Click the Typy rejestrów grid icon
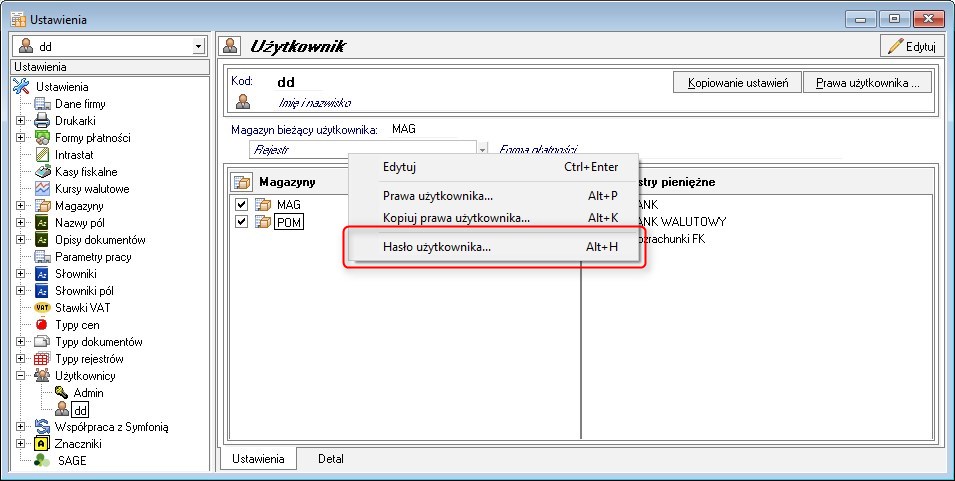Image resolution: width=955 pixels, height=481 pixels. 42,359
